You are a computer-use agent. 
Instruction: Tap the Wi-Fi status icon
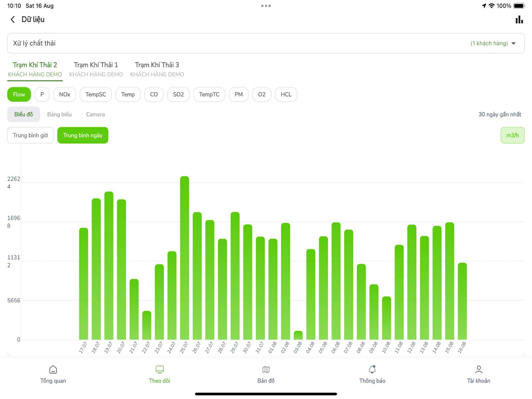[492, 6]
